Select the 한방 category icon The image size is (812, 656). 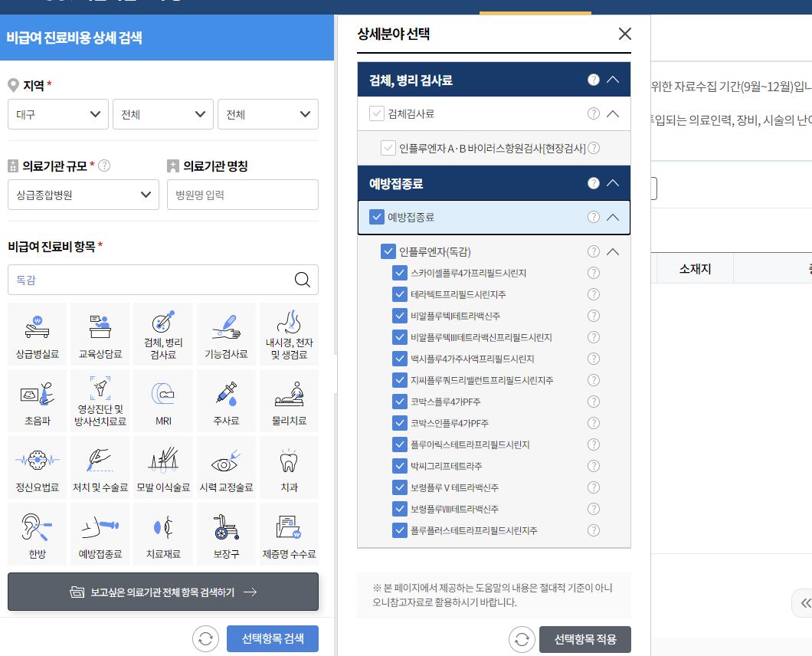[37, 533]
